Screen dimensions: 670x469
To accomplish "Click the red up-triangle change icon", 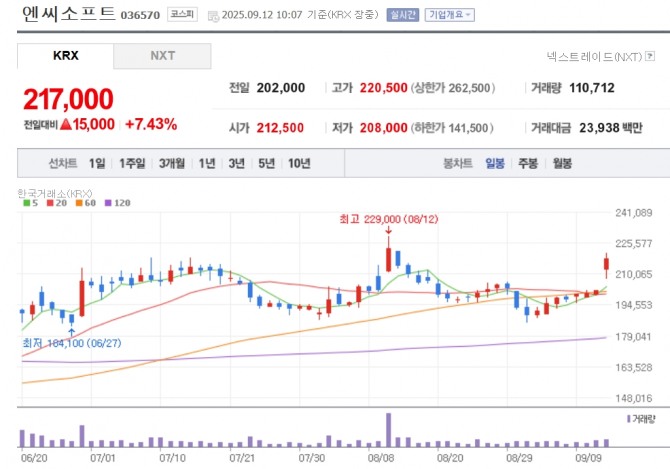I will click(x=65, y=124).
